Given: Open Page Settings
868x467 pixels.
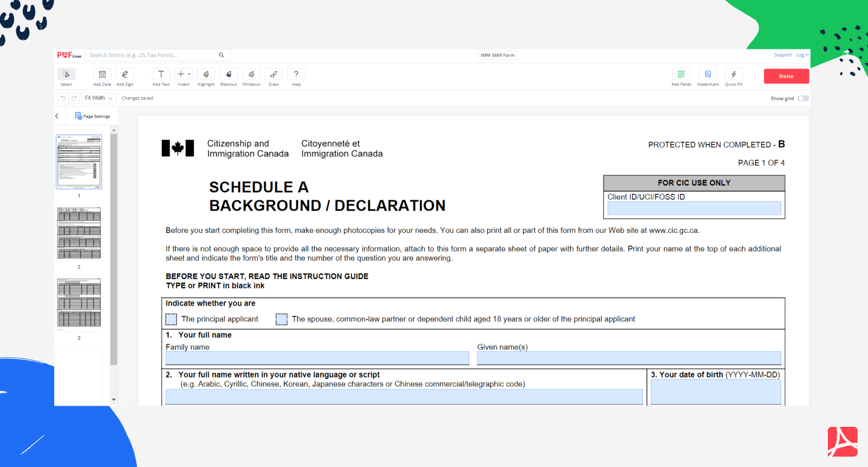Looking at the screenshot, I should pyautogui.click(x=93, y=116).
